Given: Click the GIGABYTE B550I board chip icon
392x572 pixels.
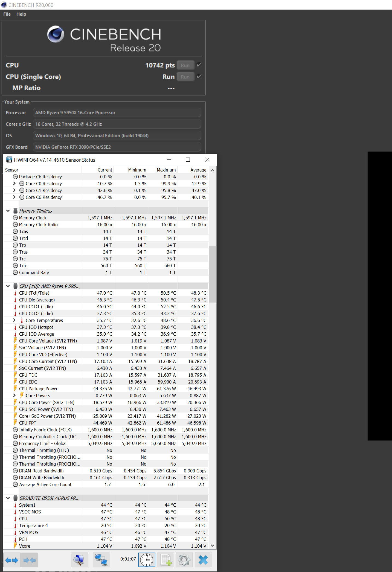Looking at the screenshot, I should pos(16,498).
